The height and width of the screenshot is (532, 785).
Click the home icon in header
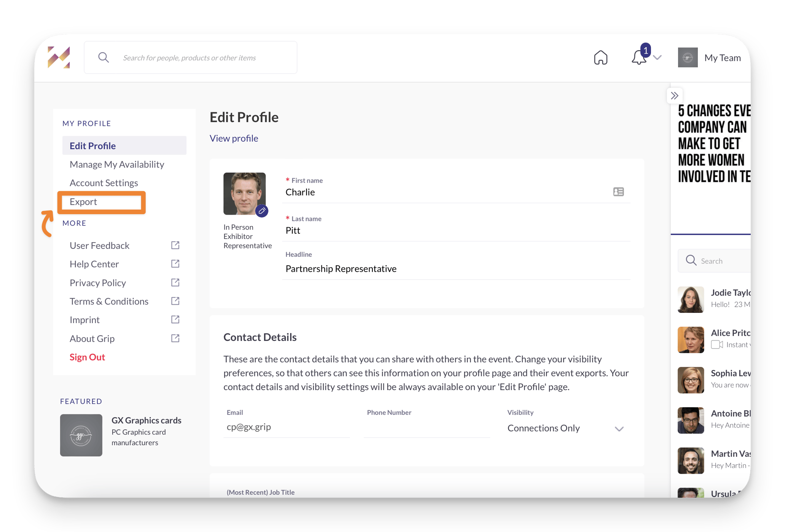(600, 58)
